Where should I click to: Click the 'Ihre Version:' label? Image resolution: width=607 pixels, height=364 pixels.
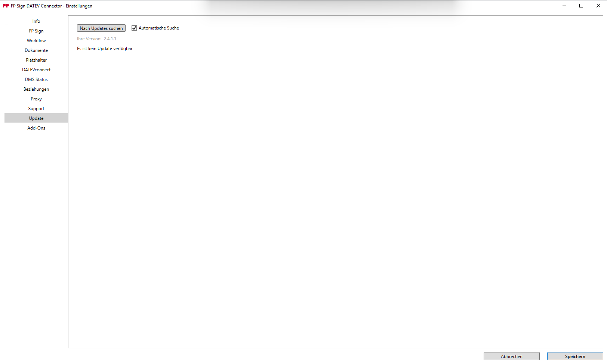89,39
